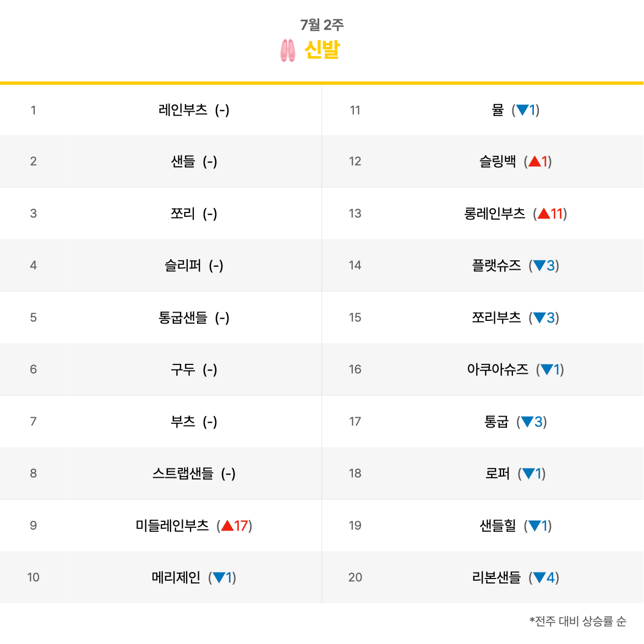Click blue down arrow beside 리본샌들
644x644 pixels.
(539, 577)
